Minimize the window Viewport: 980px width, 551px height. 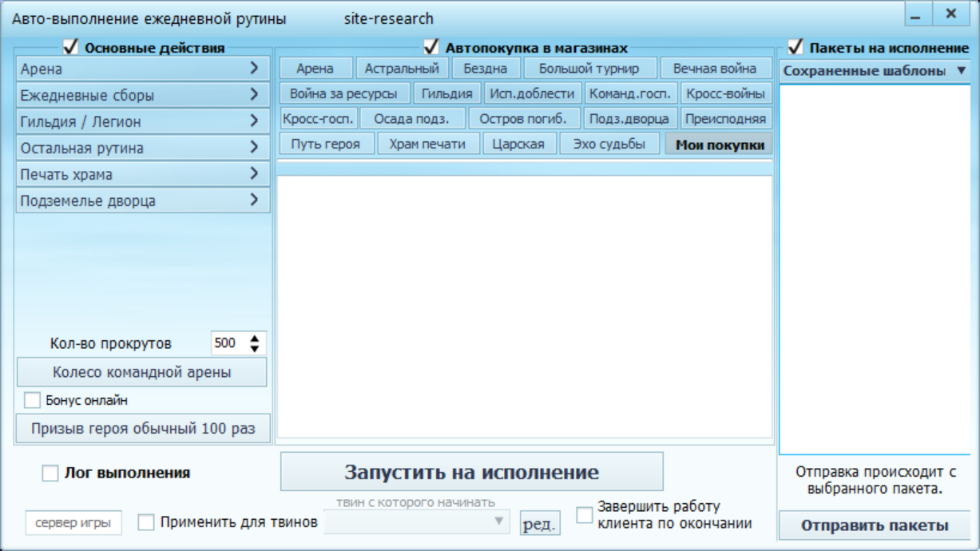(x=916, y=14)
